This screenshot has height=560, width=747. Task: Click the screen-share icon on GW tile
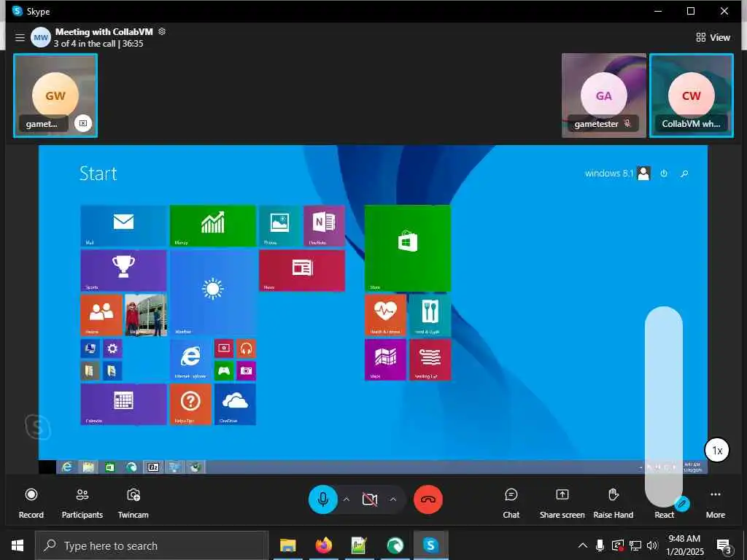coord(83,123)
